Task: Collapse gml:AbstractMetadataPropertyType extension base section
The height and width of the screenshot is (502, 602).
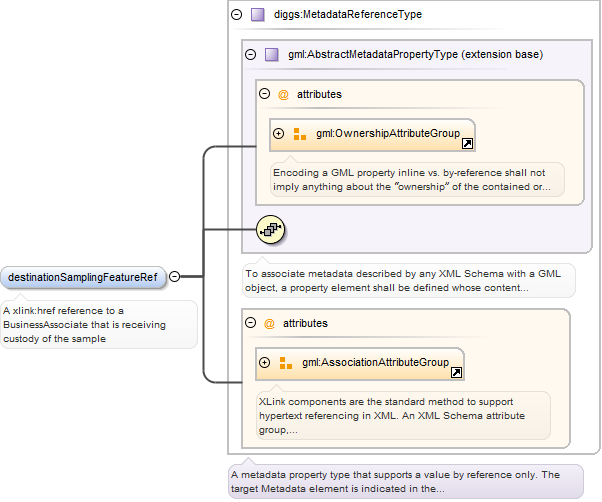Action: [251, 54]
